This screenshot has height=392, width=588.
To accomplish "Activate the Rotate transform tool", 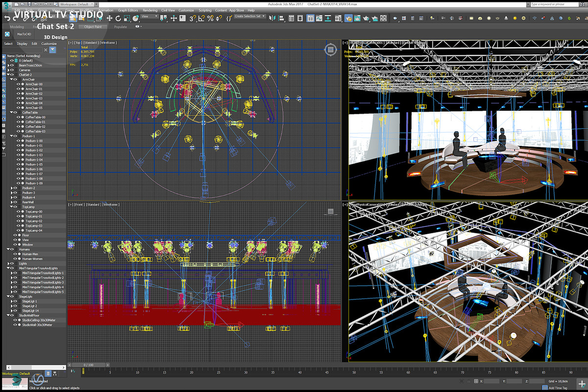I will (118, 18).
